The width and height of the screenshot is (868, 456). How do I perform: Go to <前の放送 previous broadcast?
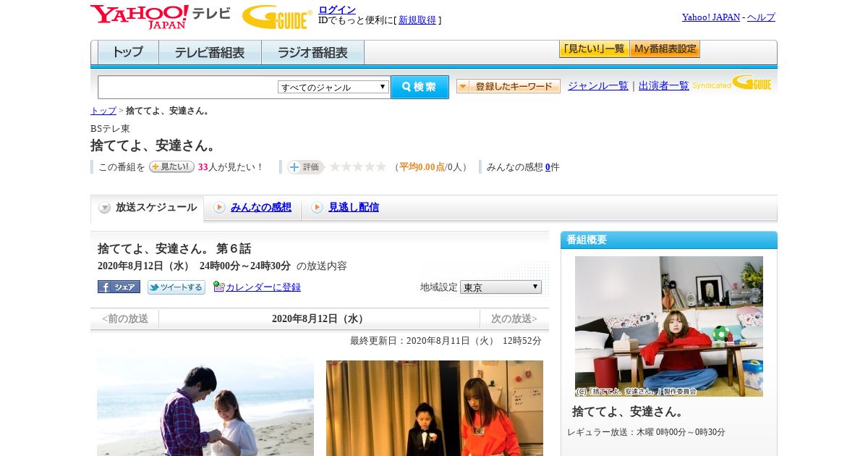pos(124,318)
